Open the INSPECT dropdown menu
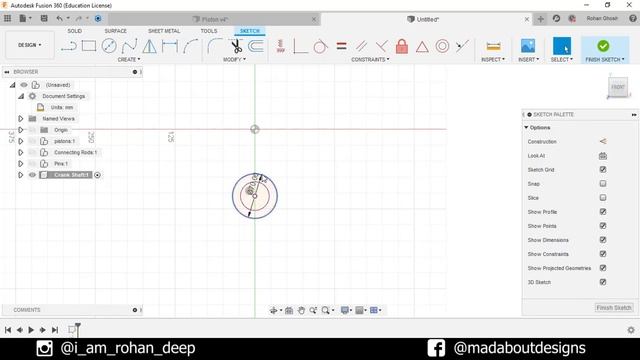The height and width of the screenshot is (360, 640). coord(493,60)
